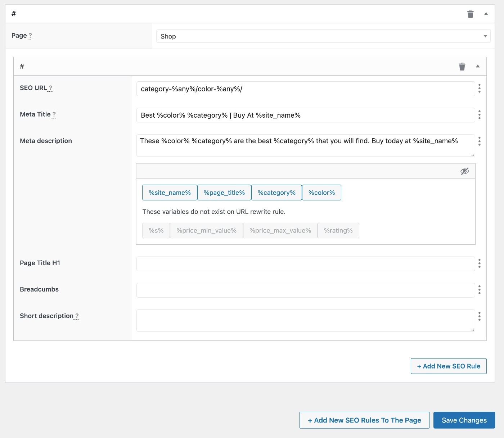Delete the outer page rule trash icon
Image resolution: width=504 pixels, height=438 pixels.
[470, 14]
